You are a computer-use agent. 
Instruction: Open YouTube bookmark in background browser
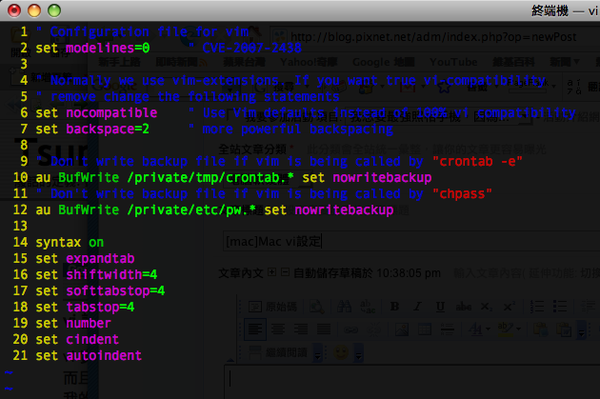click(x=453, y=62)
